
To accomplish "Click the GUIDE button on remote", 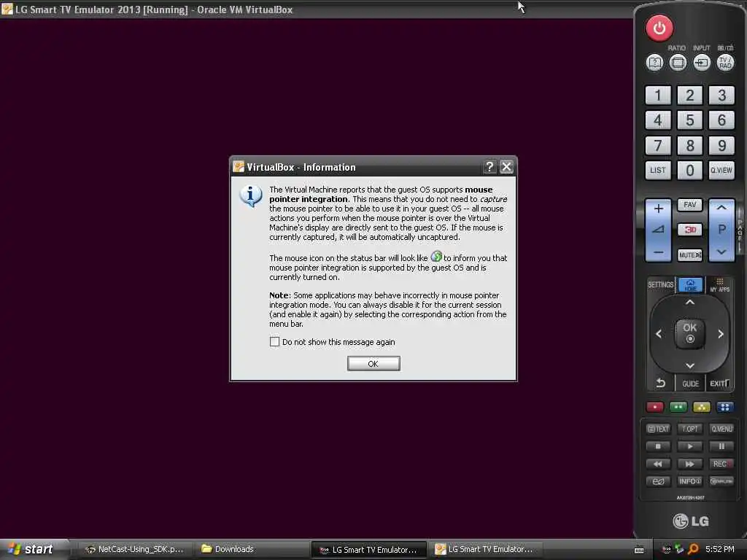I will point(690,384).
